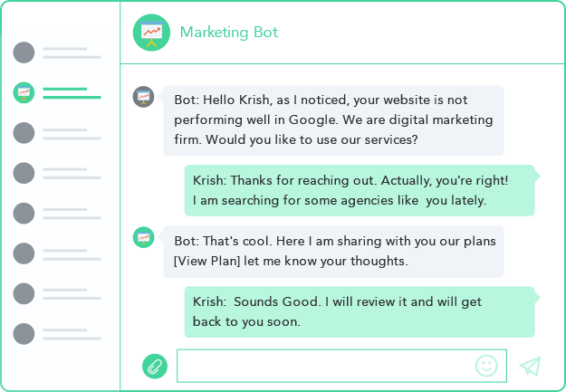The image size is (566, 392).
Task: Click Krish's Sounds Good message bubble
Action: [359, 311]
